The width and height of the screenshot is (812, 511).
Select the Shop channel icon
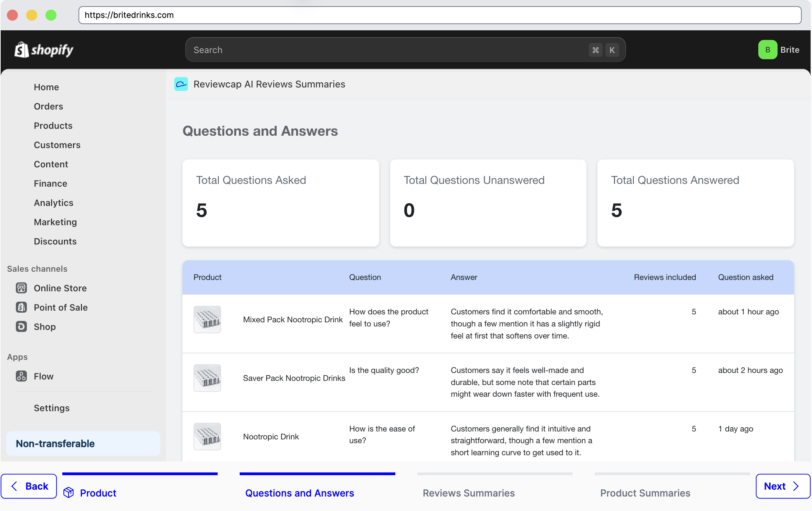21,326
